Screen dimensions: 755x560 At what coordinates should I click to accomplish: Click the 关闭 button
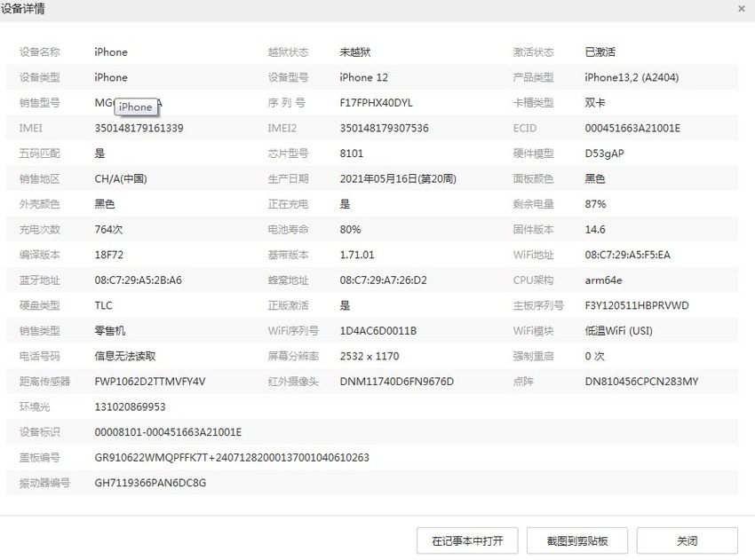(687, 540)
